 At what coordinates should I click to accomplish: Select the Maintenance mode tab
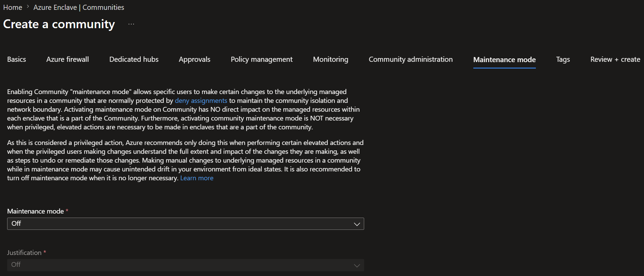(x=505, y=60)
